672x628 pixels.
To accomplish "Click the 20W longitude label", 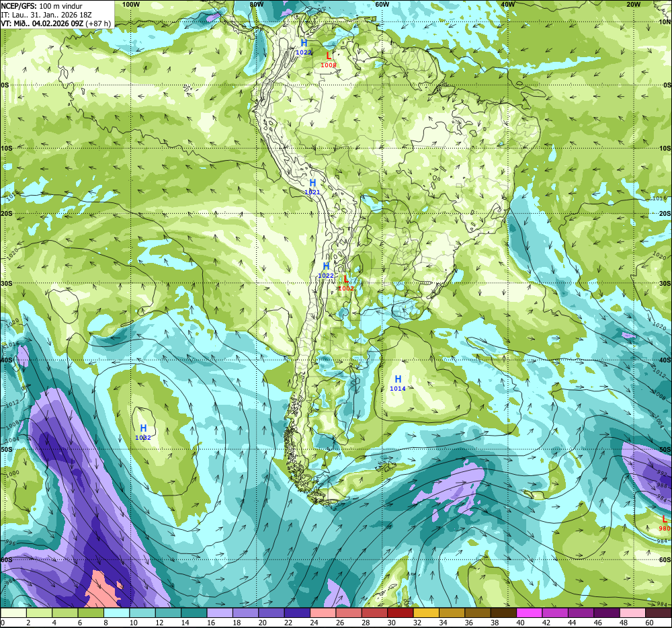I will pos(633,4).
